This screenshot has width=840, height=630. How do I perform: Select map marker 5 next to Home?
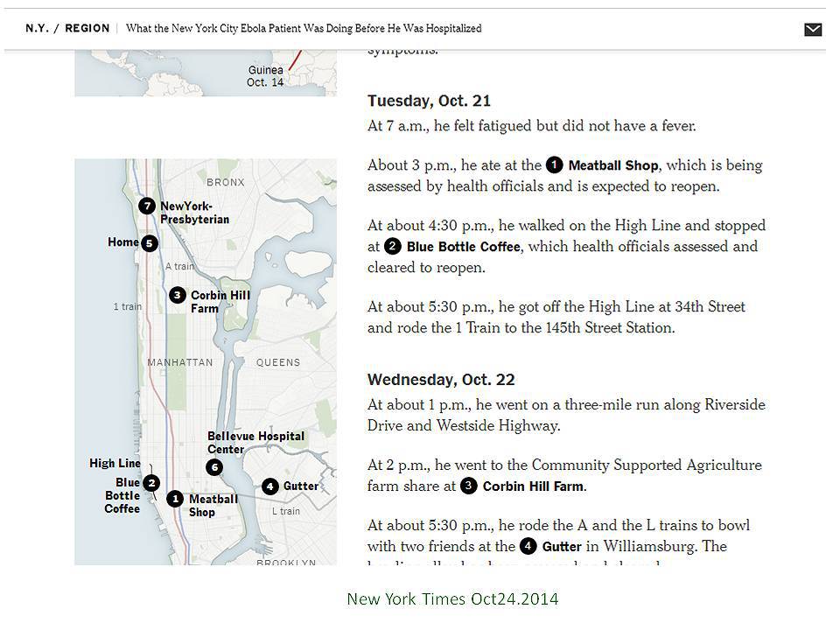point(150,243)
